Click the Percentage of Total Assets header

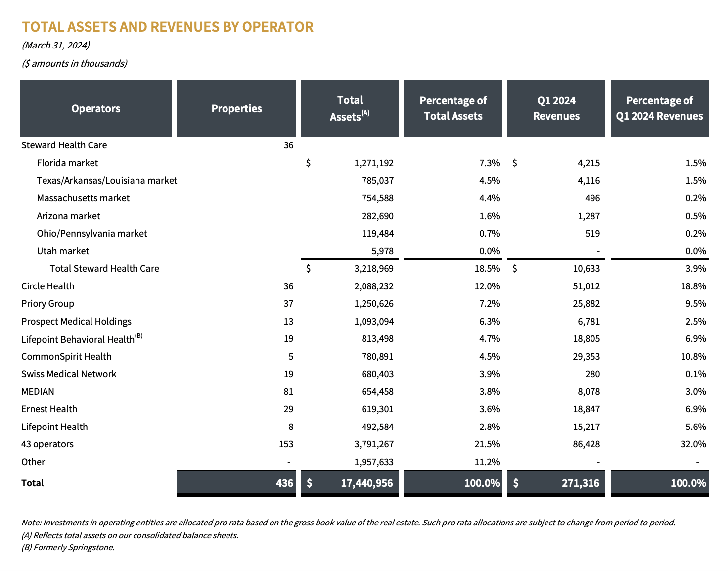click(x=453, y=108)
